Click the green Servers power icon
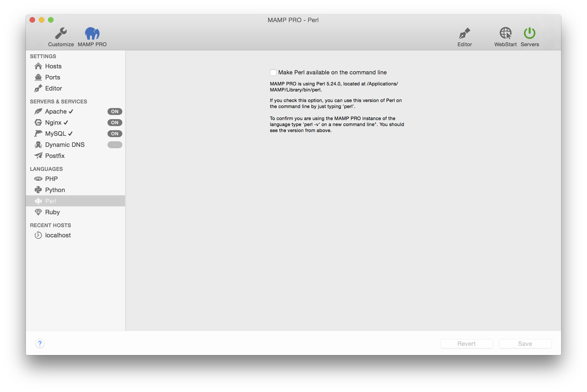Screen dimensions: 587x392 530,33
